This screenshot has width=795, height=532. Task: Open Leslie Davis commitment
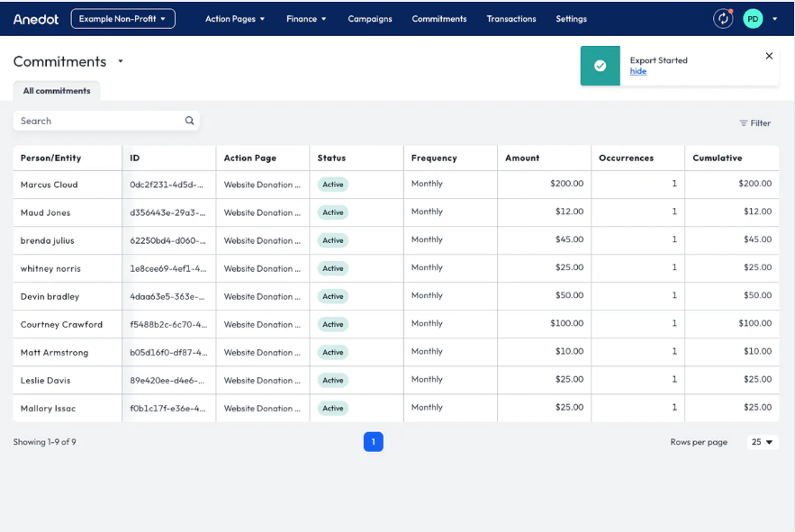(396, 380)
